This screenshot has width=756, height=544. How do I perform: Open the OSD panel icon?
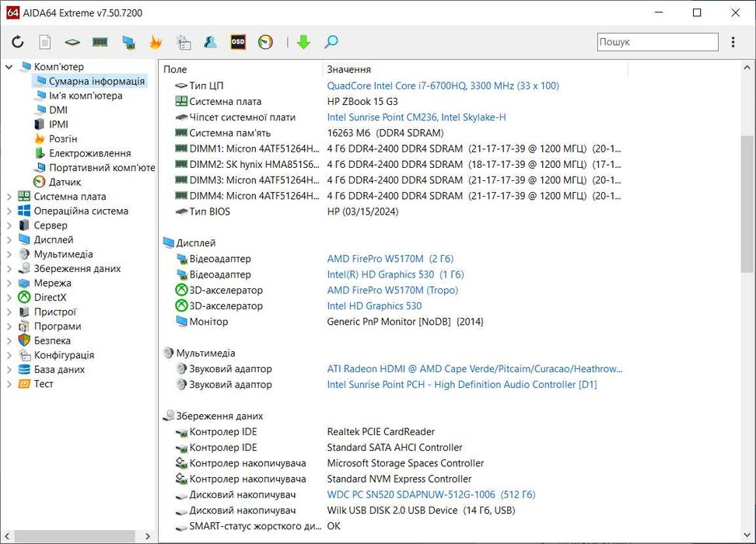point(238,42)
